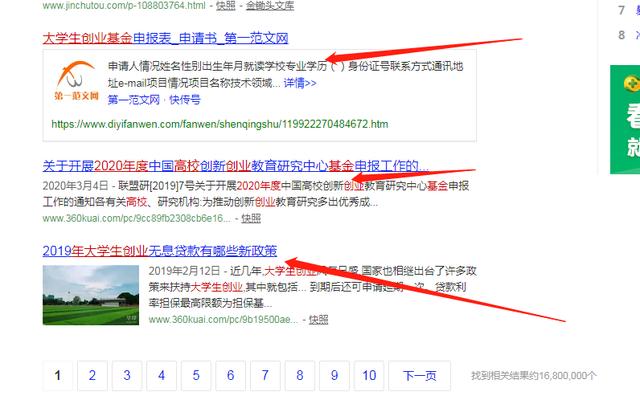Go to results page 5
The width and height of the screenshot is (640, 400).
tap(196, 376)
